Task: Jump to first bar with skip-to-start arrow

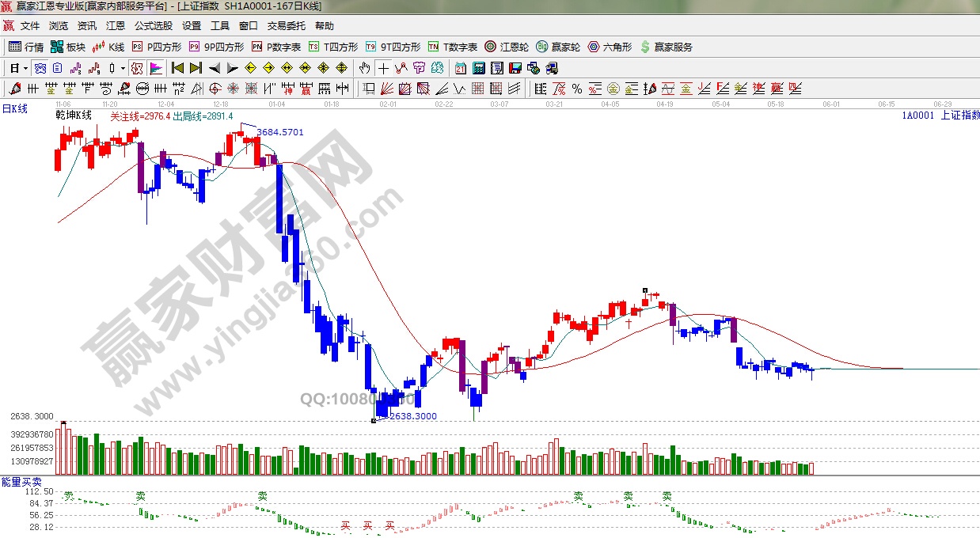Action: pyautogui.click(x=177, y=67)
